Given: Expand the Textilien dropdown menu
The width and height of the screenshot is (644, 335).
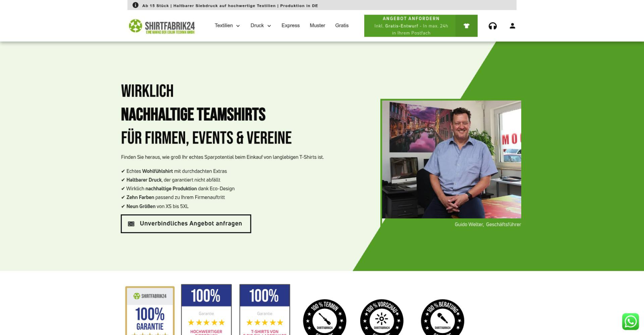Looking at the screenshot, I should tap(227, 25).
